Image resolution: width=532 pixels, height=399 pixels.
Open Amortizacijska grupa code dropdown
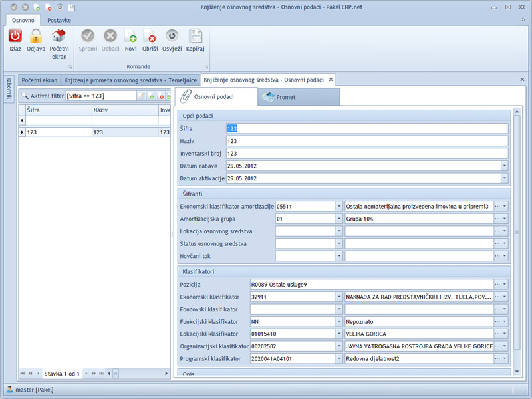point(338,219)
